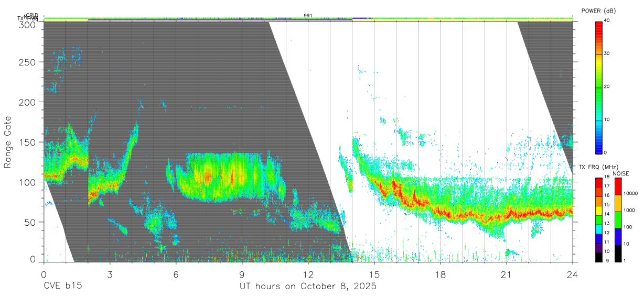Click the 20 label on POWER scale
The height and width of the screenshot is (297, 644).
(608, 86)
